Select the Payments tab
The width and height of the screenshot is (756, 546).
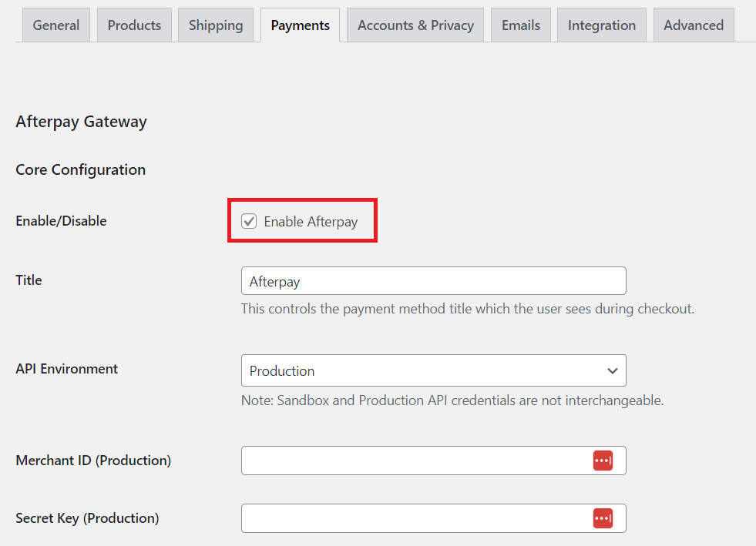point(301,25)
